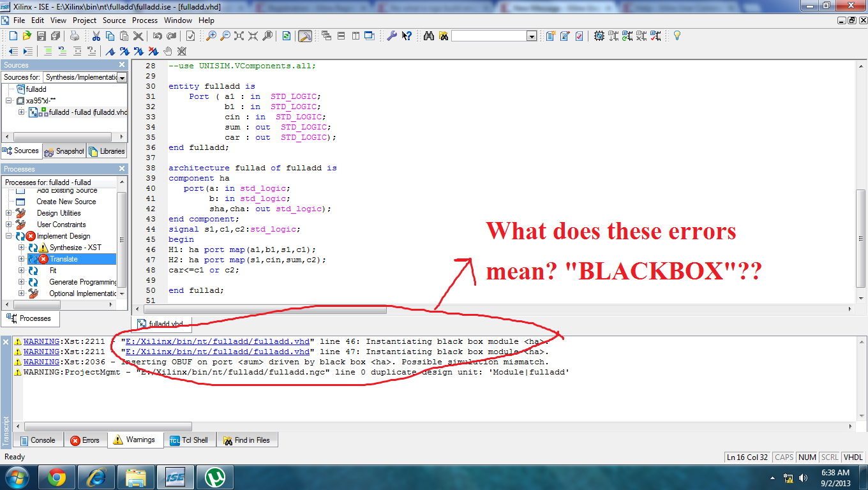Undo the last edit with the Undo icon

157,36
